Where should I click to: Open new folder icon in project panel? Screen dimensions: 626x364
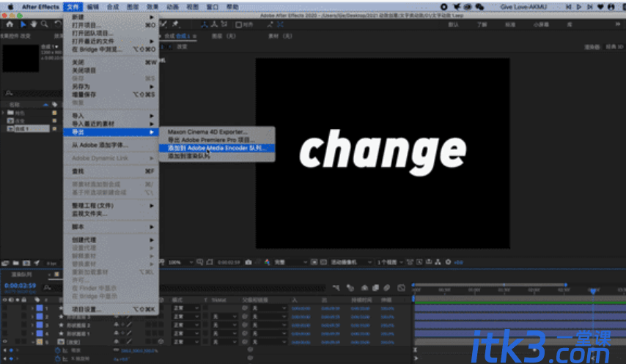(x=15, y=263)
